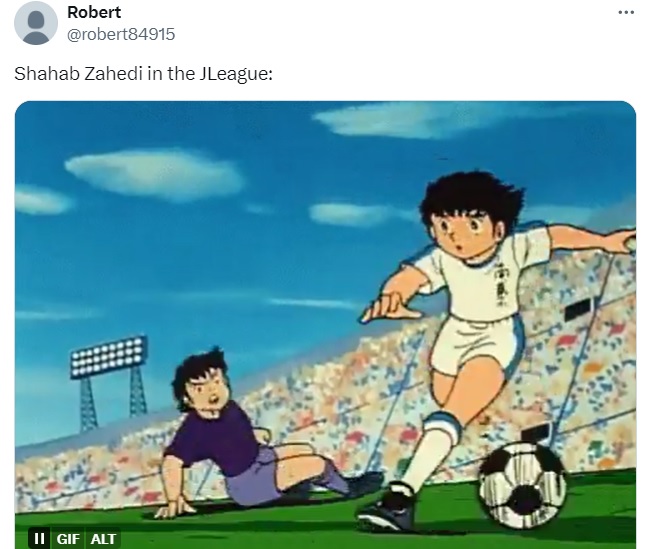Click the word JLeague in the tweet

(x=236, y=74)
